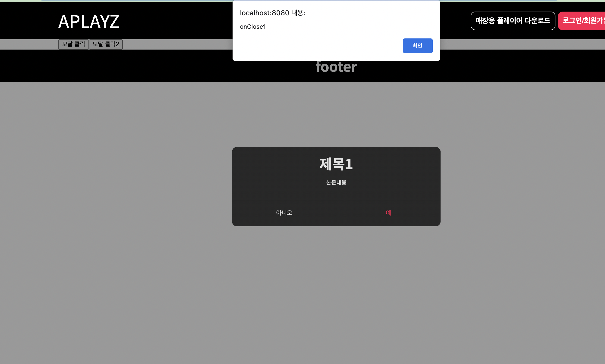Click the 모달 클릭 button
Image resolution: width=605 pixels, height=364 pixels.
point(73,44)
